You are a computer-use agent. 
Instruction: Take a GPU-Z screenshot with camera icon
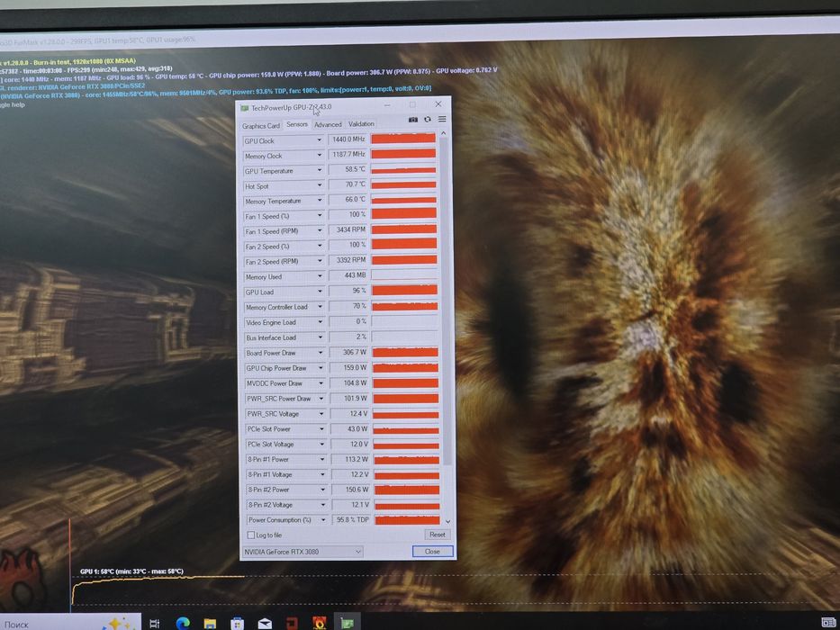pyautogui.click(x=412, y=120)
